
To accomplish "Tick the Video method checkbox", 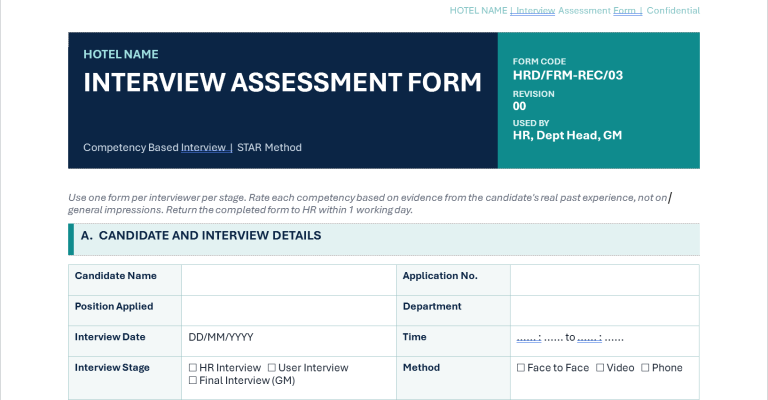I will pos(600,368).
